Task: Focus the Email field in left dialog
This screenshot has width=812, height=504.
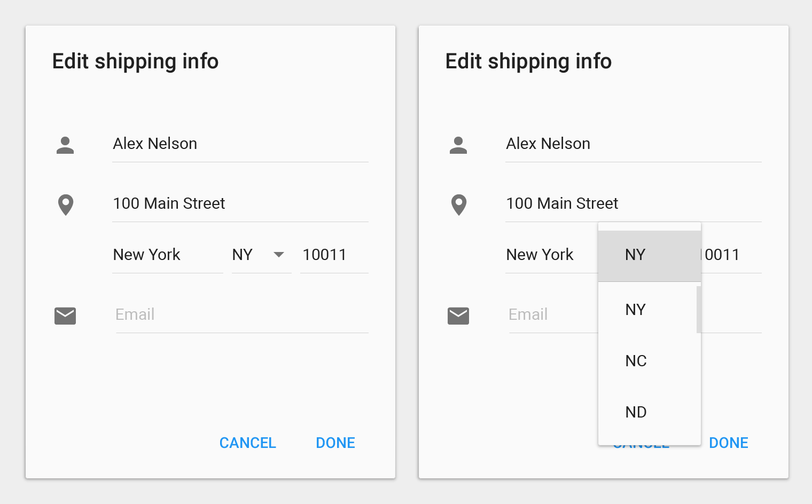Action: click(242, 315)
